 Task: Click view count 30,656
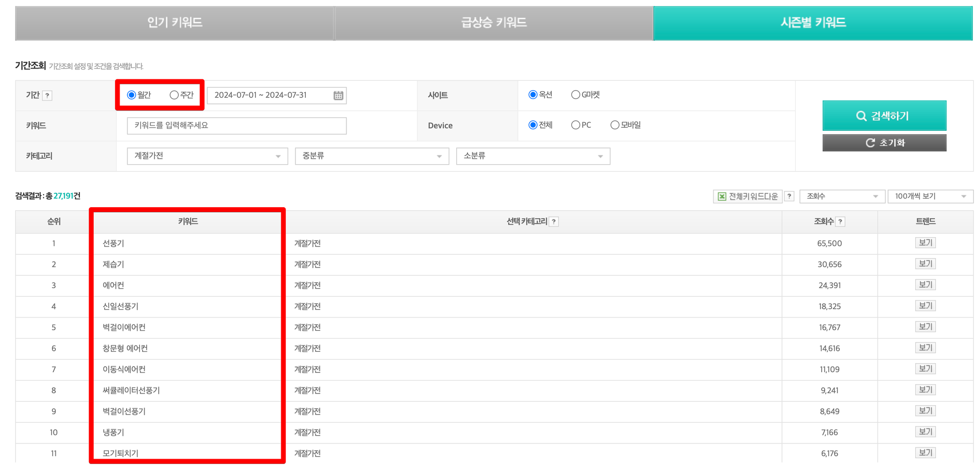(x=830, y=265)
